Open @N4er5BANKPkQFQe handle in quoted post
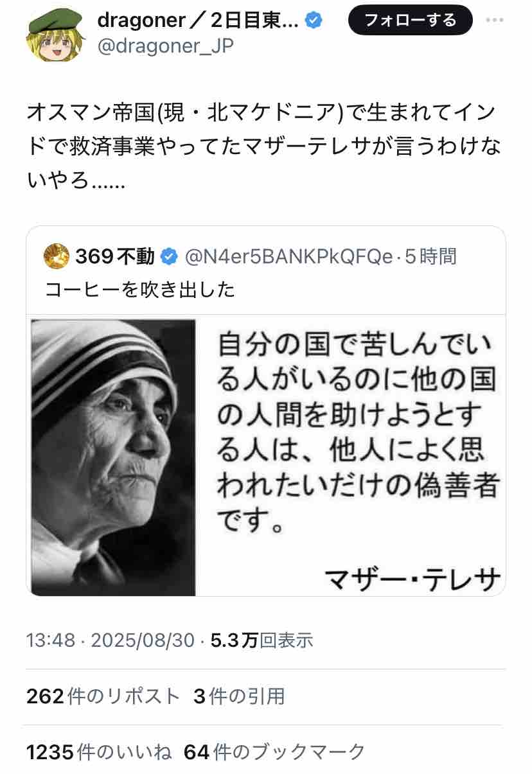 pyautogui.click(x=288, y=257)
